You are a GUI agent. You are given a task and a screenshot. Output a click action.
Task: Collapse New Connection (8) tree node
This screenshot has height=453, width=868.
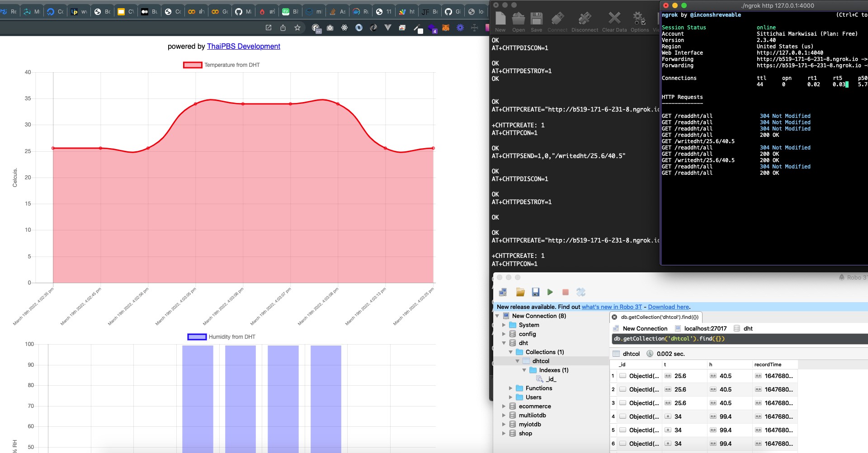497,316
